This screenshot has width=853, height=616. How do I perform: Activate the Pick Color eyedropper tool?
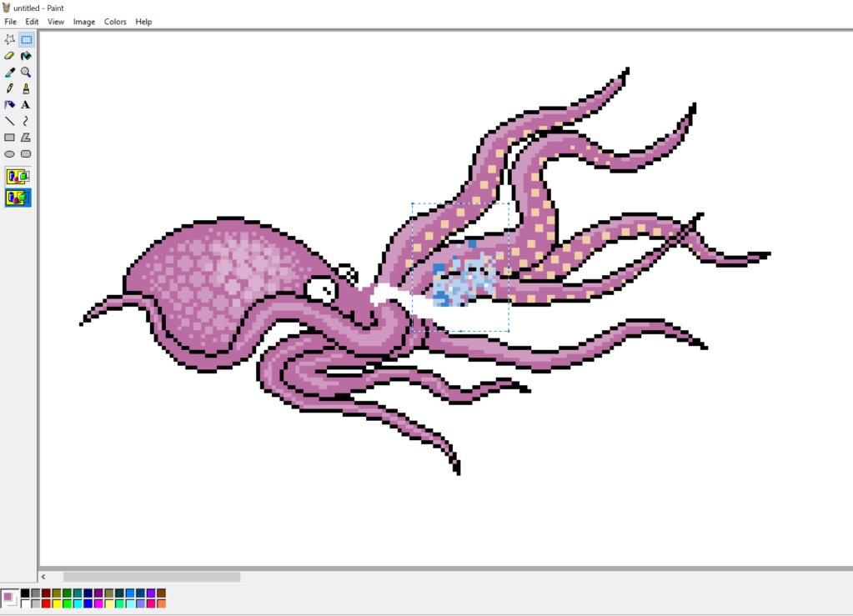(x=10, y=73)
